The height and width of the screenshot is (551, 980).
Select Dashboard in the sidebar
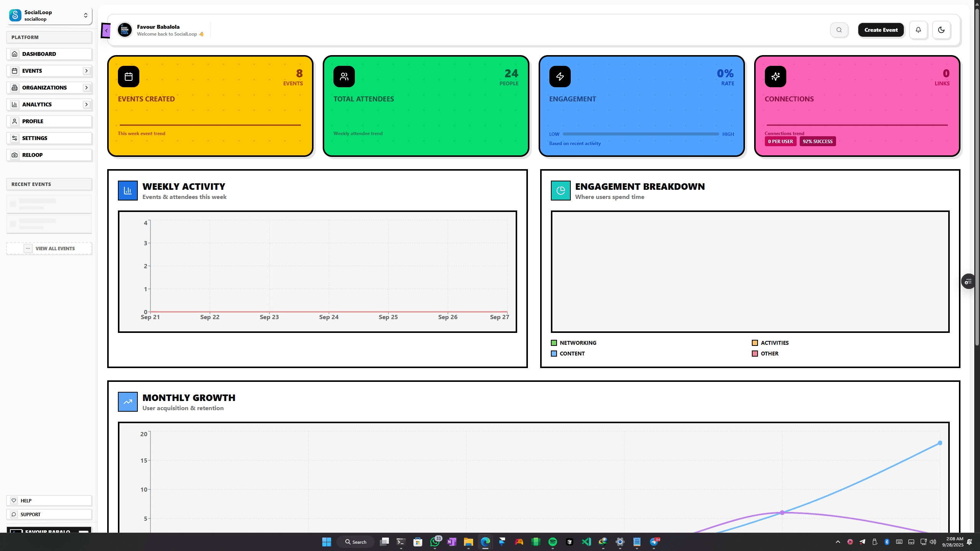click(49, 54)
